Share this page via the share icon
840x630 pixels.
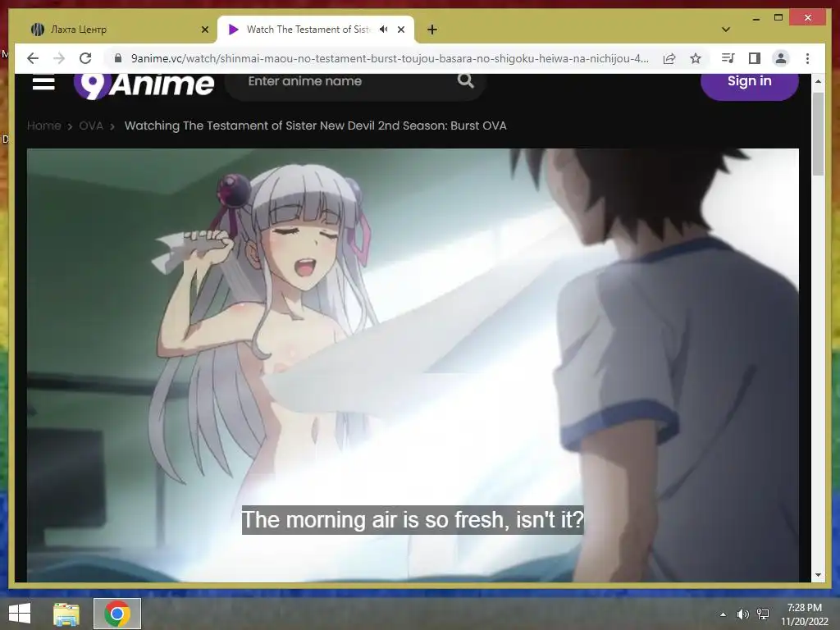coord(669,58)
